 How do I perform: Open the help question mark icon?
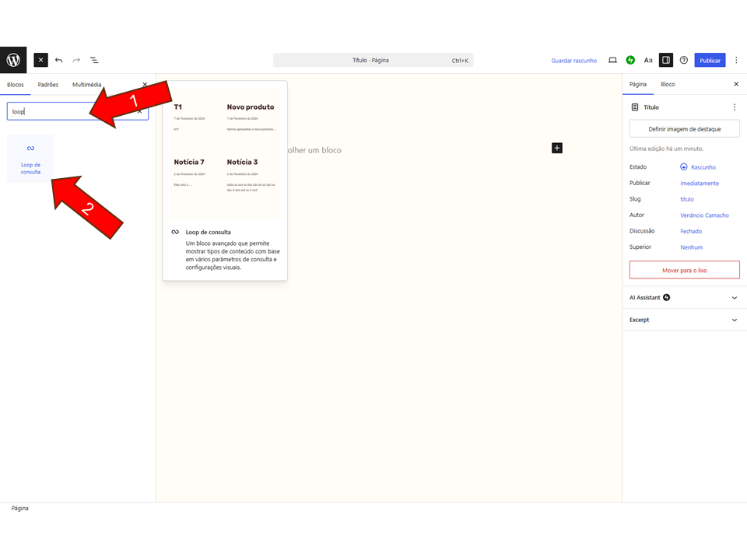(x=683, y=60)
